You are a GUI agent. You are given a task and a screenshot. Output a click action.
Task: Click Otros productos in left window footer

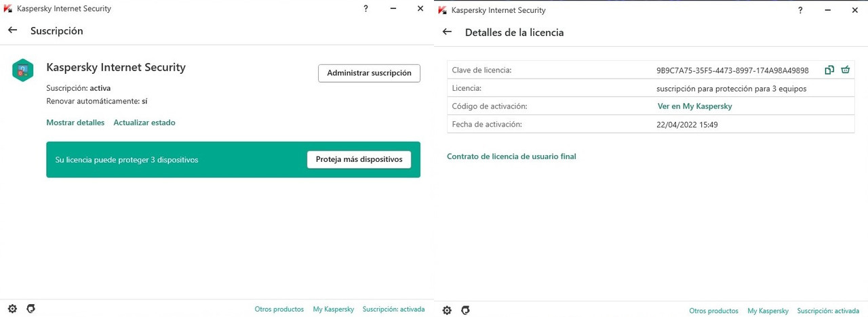pos(279,309)
